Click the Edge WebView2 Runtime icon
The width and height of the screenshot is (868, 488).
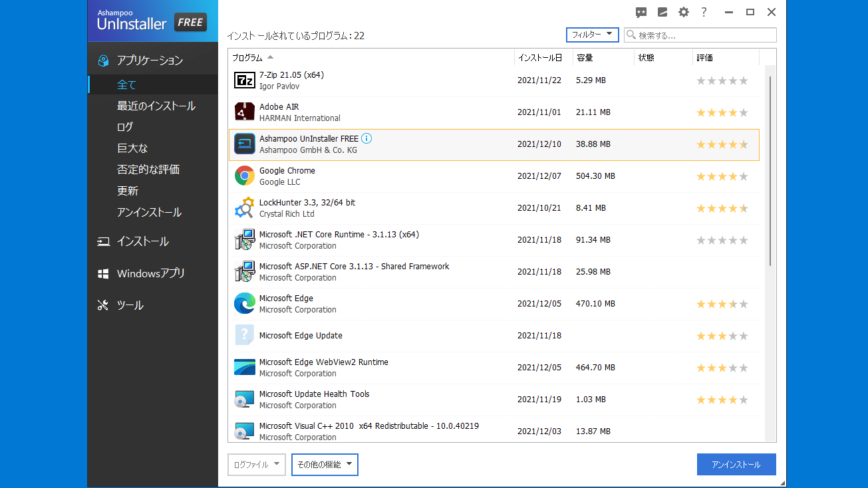[x=245, y=368]
